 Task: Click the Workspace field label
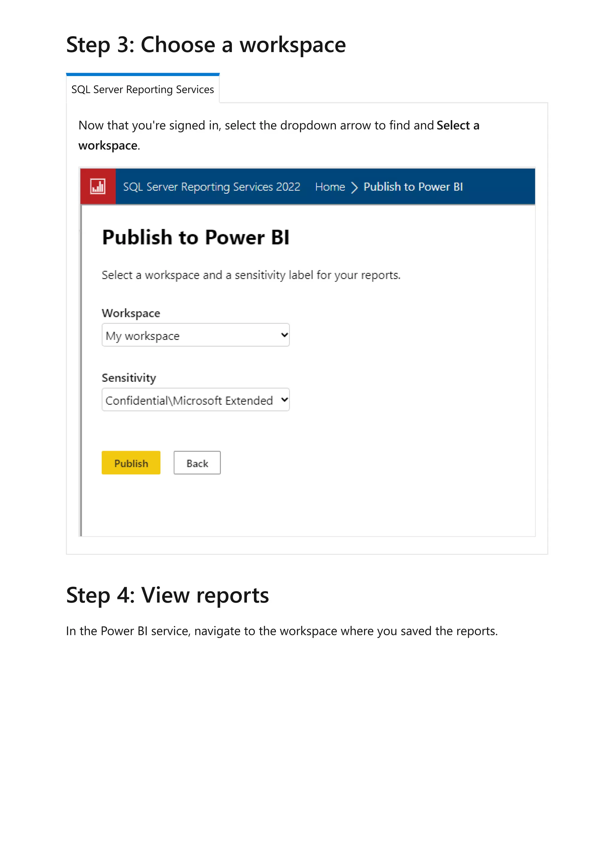pos(131,313)
